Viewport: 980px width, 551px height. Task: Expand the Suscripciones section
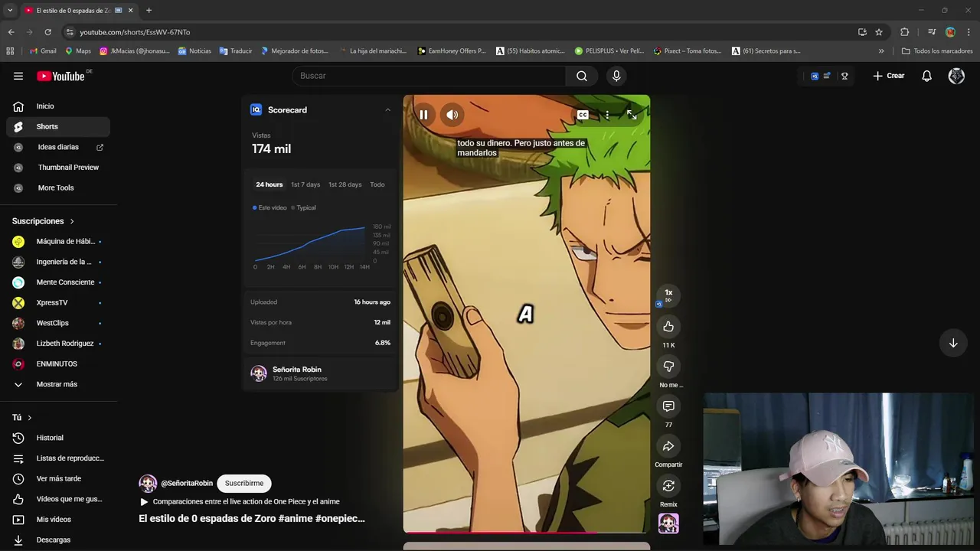click(x=43, y=221)
